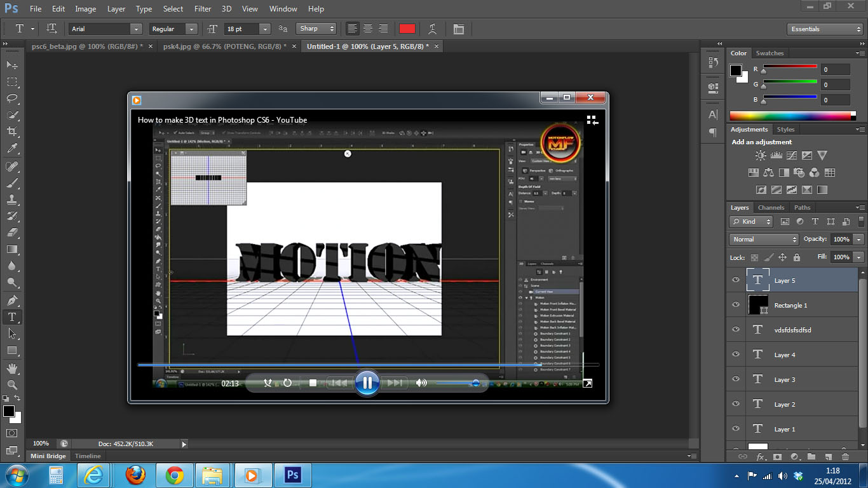The image size is (868, 488).
Task: Select the Hand tool
Action: coord(12,368)
